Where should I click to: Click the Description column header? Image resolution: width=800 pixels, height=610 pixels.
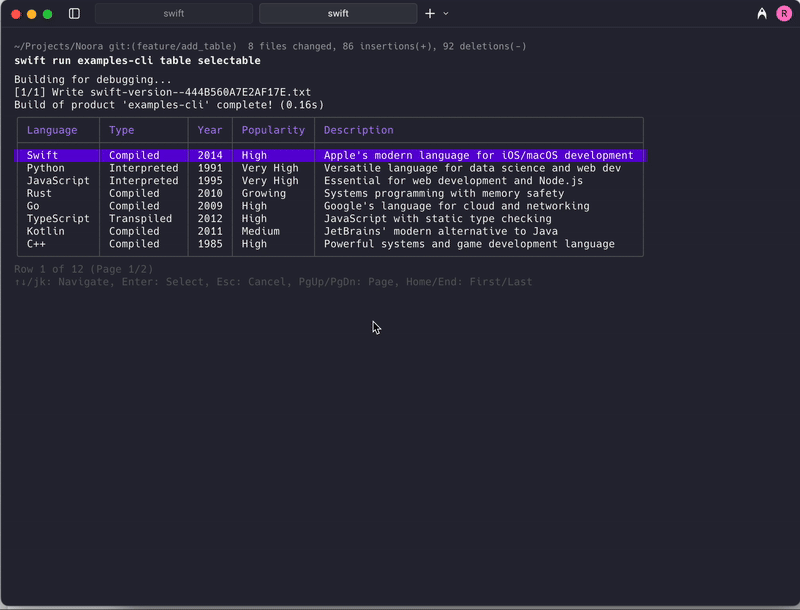tap(358, 130)
